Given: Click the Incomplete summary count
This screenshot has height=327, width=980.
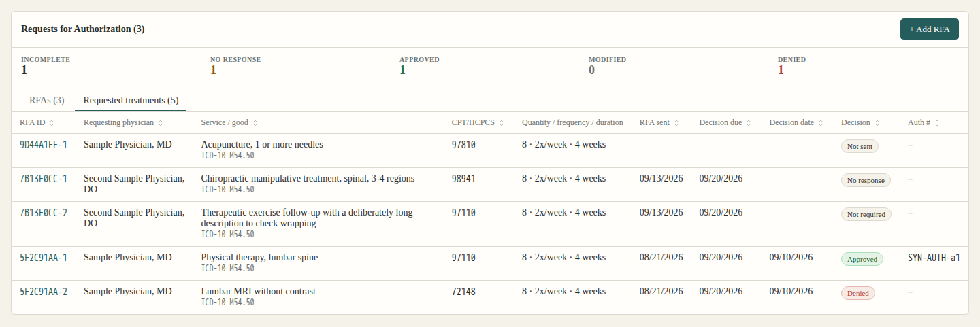Looking at the screenshot, I should coord(24,70).
